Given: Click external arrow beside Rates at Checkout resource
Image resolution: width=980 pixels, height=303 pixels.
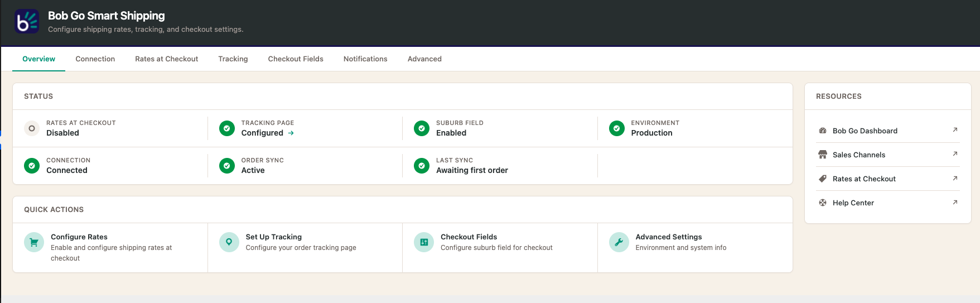Looking at the screenshot, I should pos(955,178).
